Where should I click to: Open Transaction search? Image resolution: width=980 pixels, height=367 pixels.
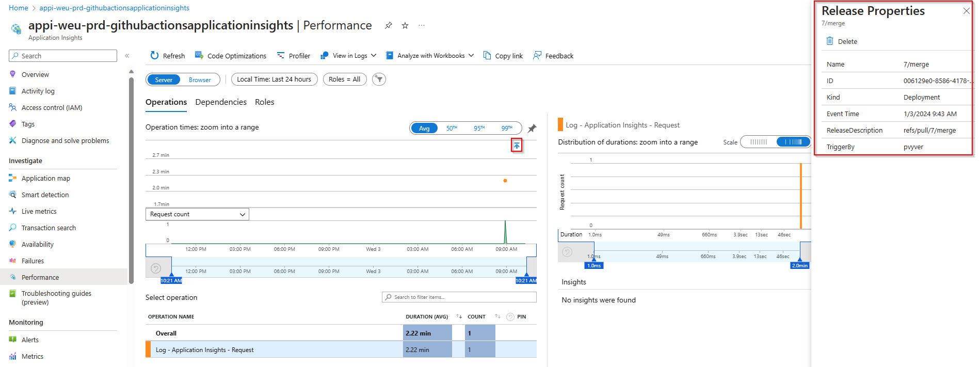(x=49, y=228)
